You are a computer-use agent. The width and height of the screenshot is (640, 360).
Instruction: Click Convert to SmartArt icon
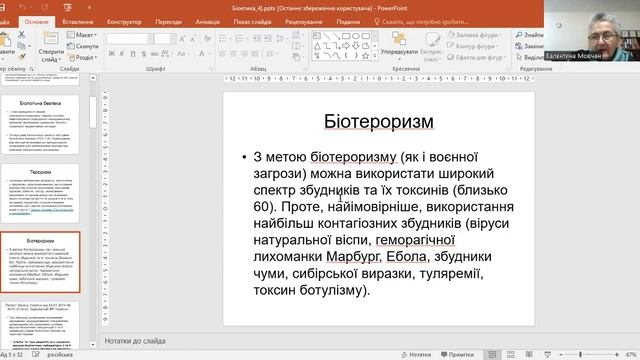pyautogui.click(x=297, y=57)
